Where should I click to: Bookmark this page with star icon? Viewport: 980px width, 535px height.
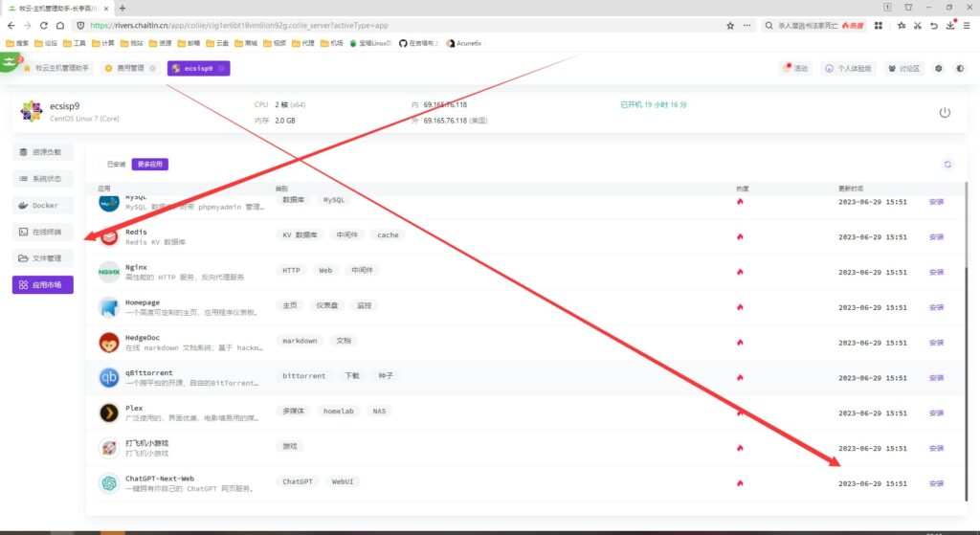(x=730, y=26)
